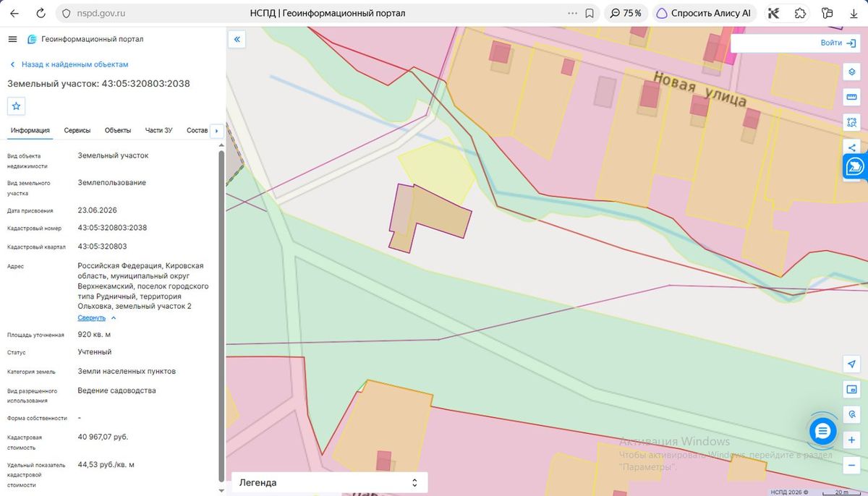Select the cadastral number value 43:05:320803:2038
Viewport: 868px width, 496px height.
[x=112, y=228]
